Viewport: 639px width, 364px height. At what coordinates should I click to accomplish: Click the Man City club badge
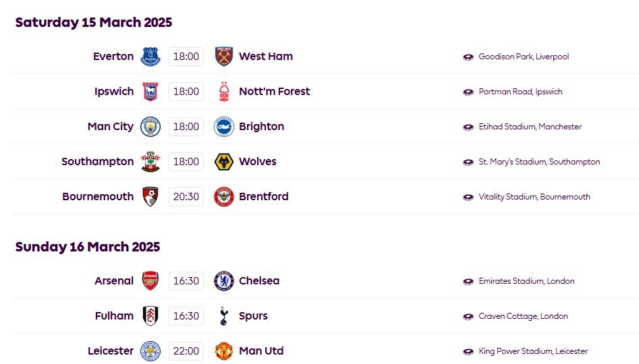pyautogui.click(x=150, y=127)
